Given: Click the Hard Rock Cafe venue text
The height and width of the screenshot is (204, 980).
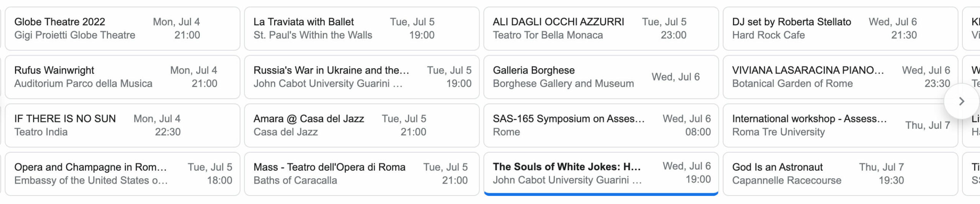Looking at the screenshot, I should pos(768,35).
